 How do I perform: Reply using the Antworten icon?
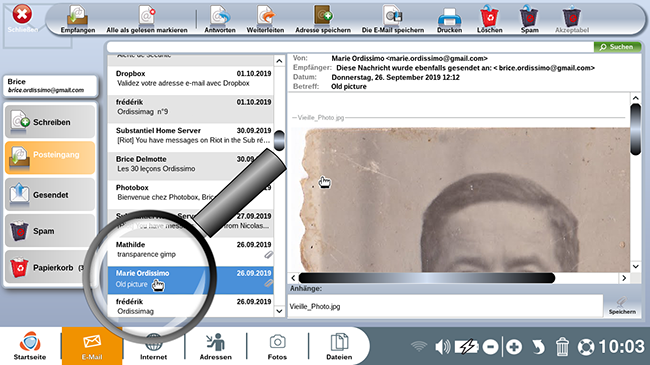220,19
